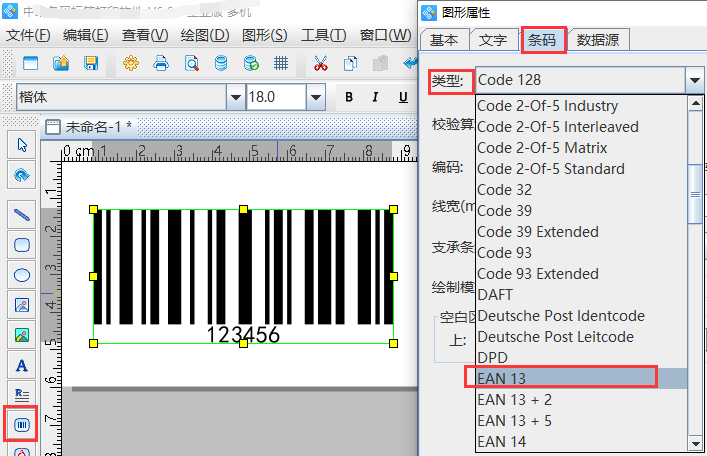Click scroll down arrow of type list
Viewport: 707px width, 456px height.
[695, 443]
